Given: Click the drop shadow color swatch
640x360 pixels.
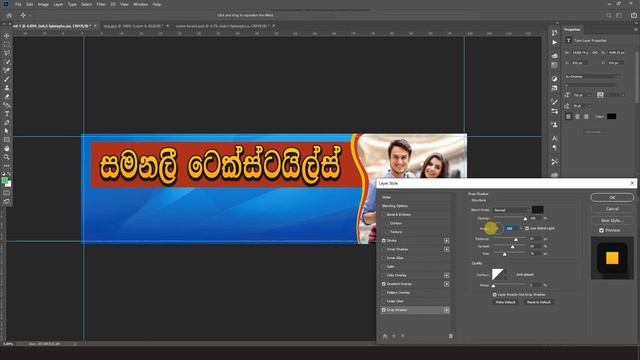Looking at the screenshot, I should (538, 210).
